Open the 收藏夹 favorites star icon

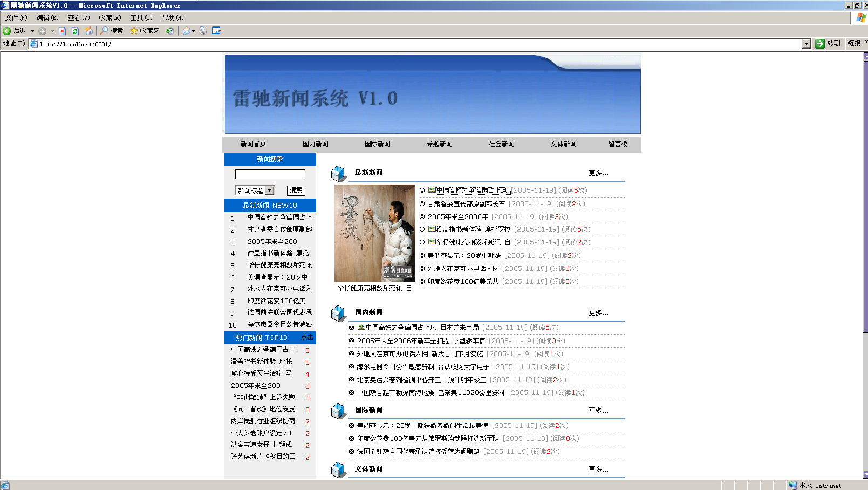tap(133, 31)
